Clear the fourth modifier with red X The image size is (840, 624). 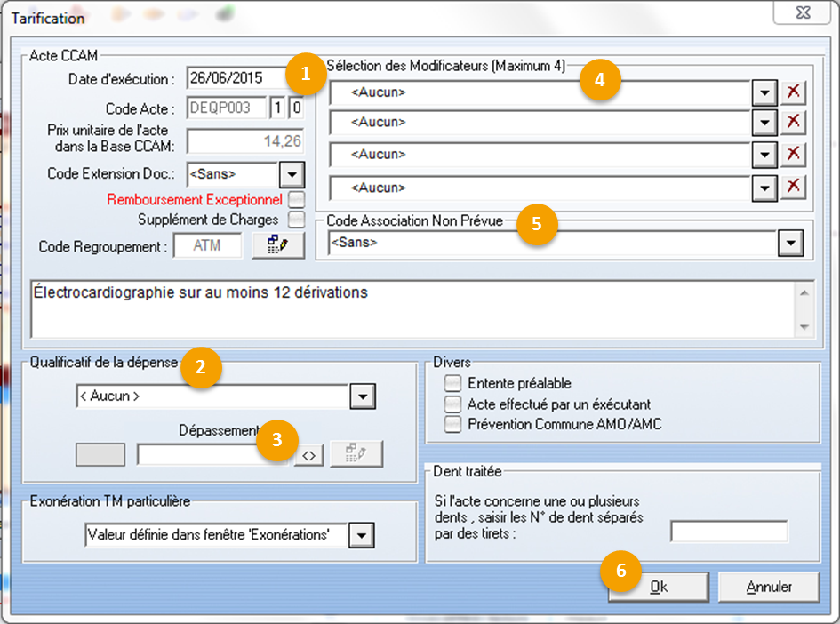click(792, 187)
